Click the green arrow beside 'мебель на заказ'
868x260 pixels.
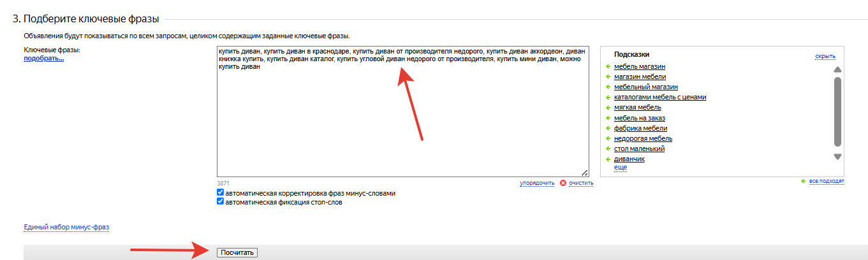[608, 118]
